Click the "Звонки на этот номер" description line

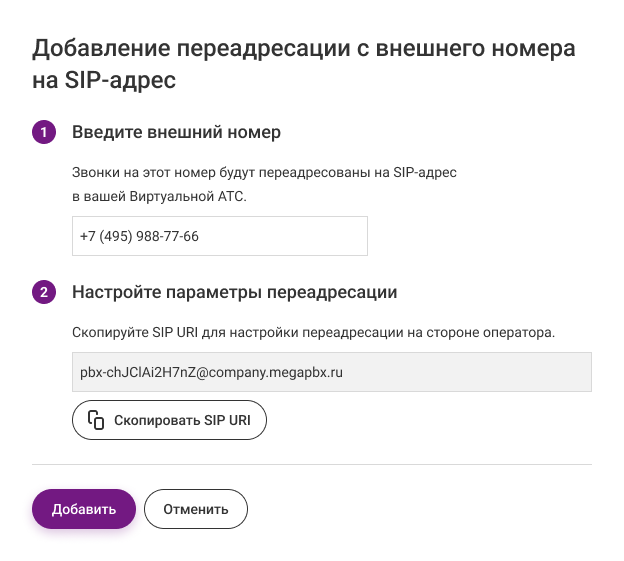(x=265, y=172)
